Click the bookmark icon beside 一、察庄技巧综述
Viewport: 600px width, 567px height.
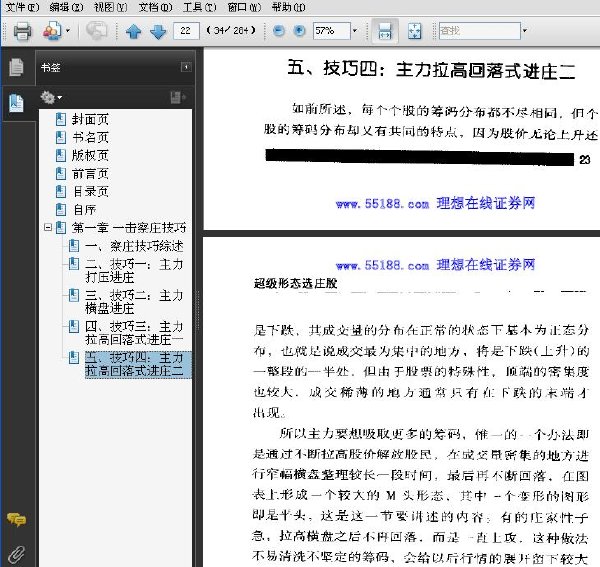pos(74,246)
